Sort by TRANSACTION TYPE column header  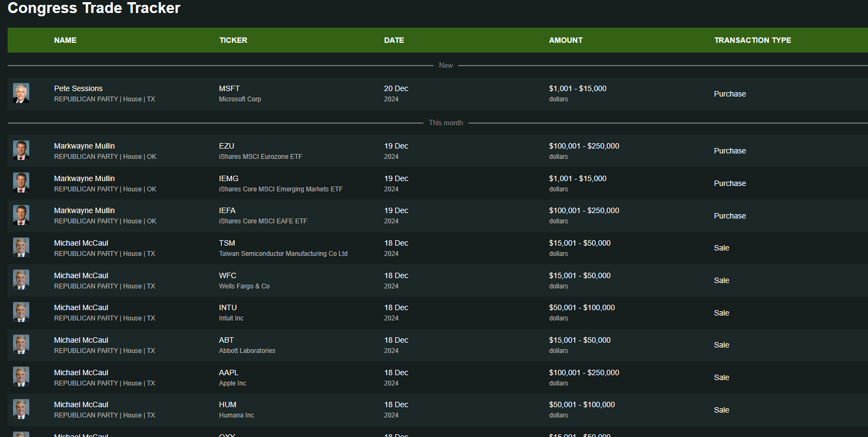tap(753, 40)
